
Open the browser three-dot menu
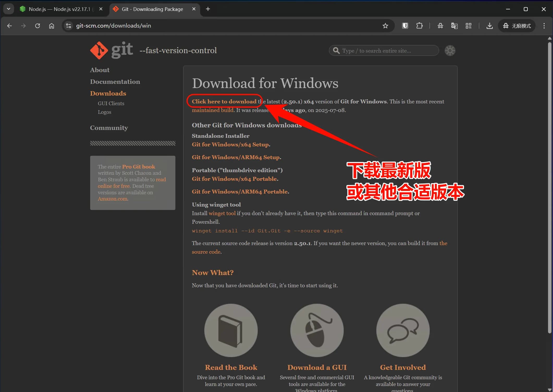pos(544,26)
